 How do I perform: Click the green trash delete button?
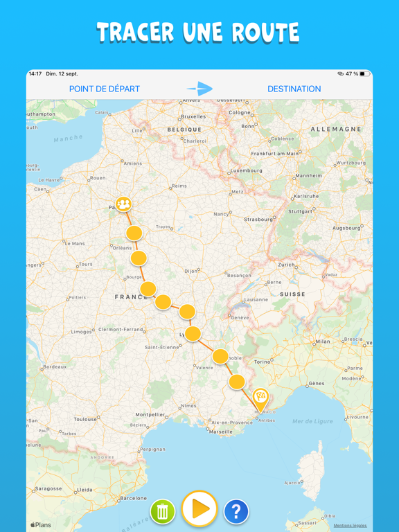pyautogui.click(x=163, y=512)
